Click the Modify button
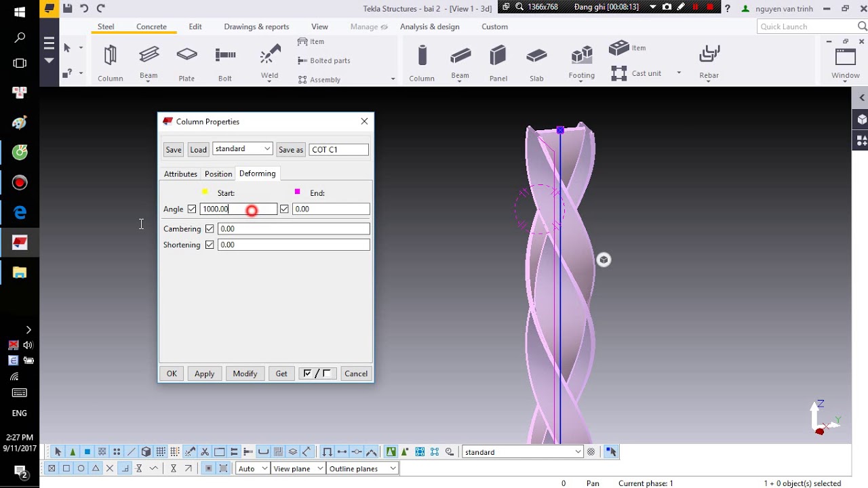Screen dimensions: 868x488 pos(245,373)
